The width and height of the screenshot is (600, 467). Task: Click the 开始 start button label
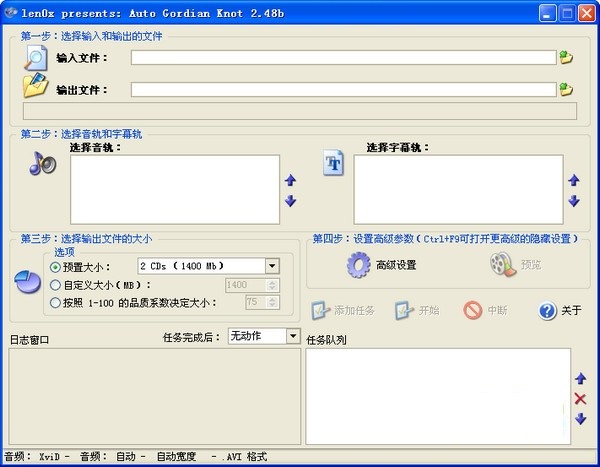click(429, 310)
